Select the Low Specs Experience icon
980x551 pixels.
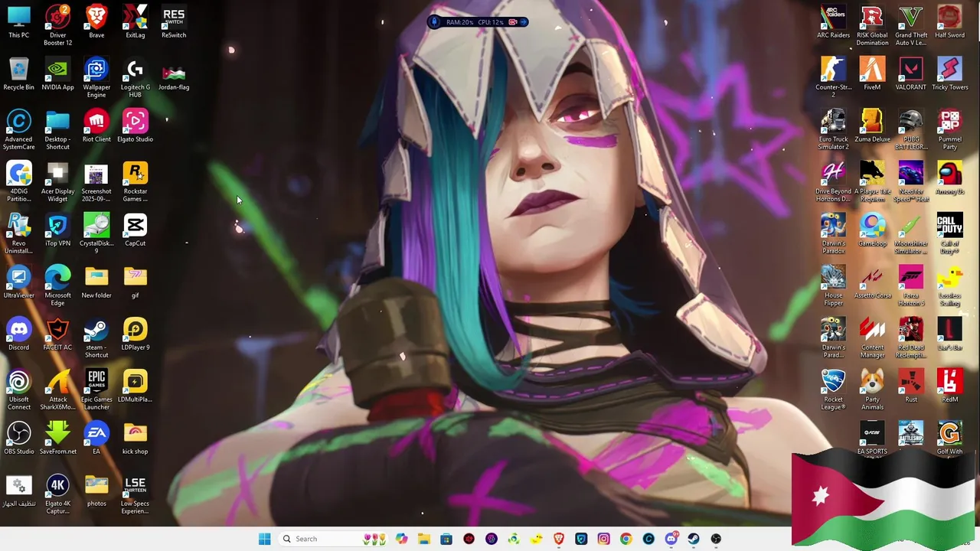[x=135, y=494]
